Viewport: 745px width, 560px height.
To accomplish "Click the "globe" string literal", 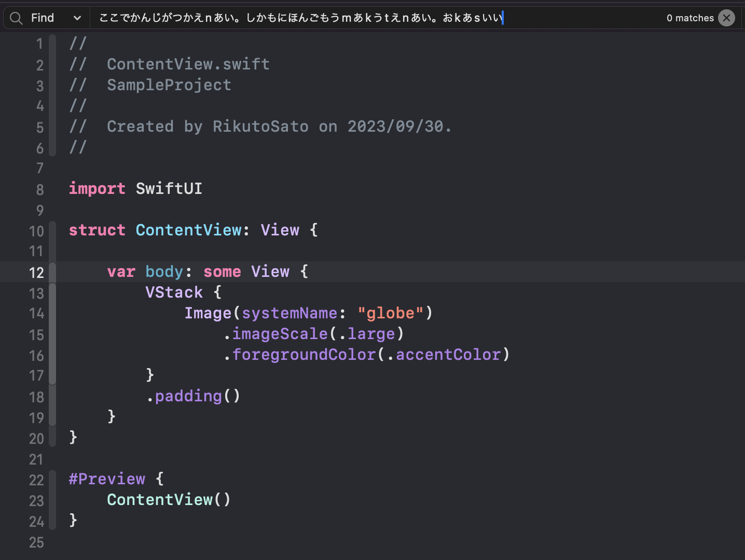I will tap(390, 313).
